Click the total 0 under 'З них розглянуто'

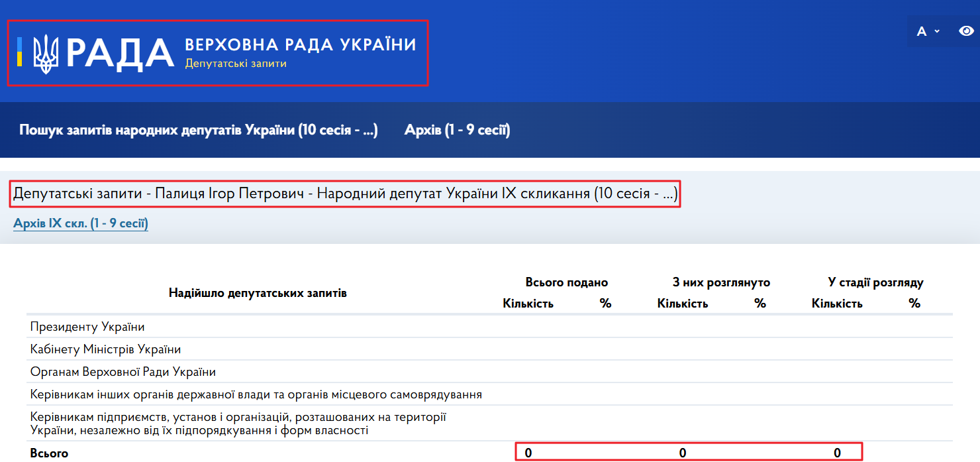[683, 453]
